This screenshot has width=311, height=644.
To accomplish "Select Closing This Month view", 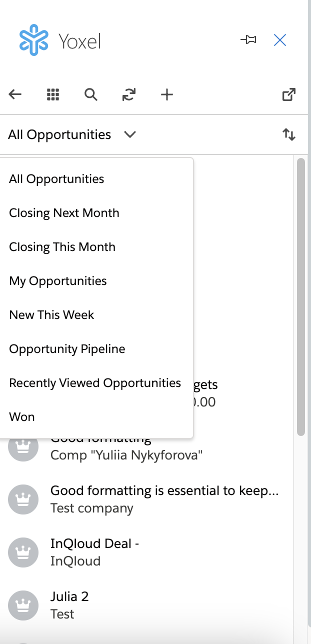I will coord(62,247).
